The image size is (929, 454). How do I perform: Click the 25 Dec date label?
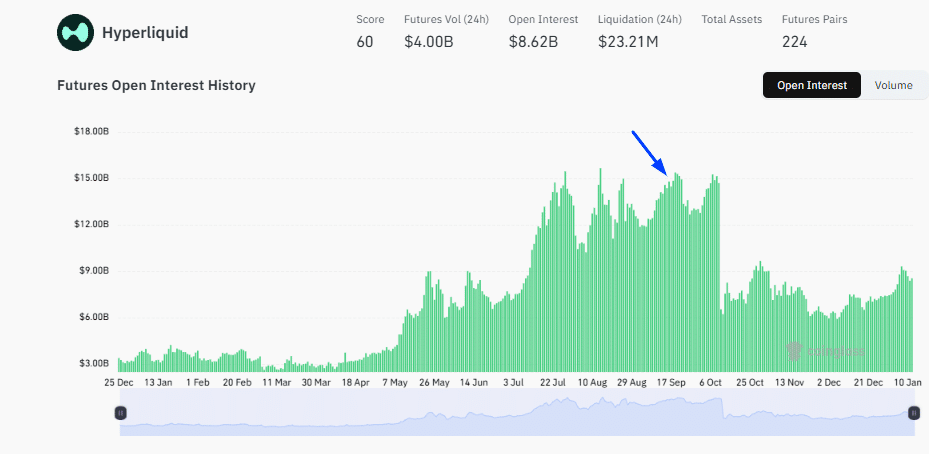(118, 383)
